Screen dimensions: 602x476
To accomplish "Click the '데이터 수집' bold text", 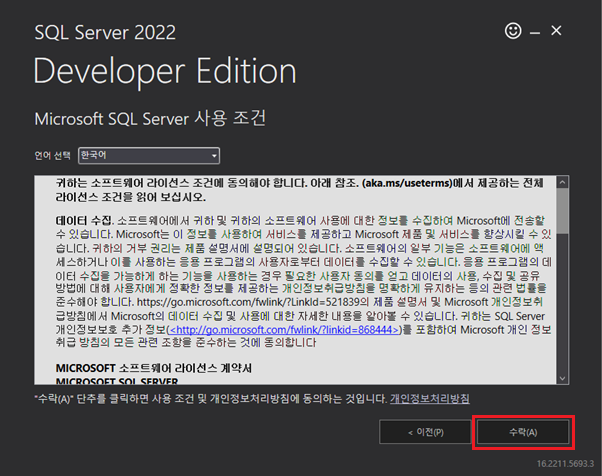I will (84, 221).
